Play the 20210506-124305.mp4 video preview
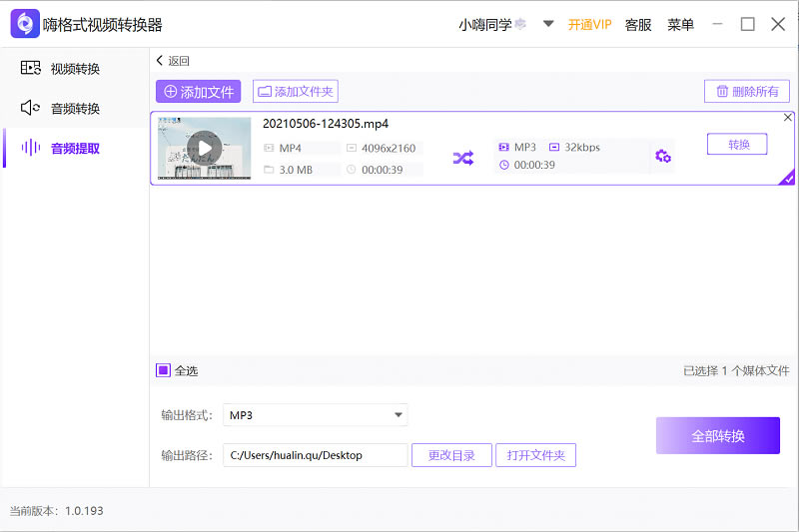The image size is (799, 532). (205, 149)
